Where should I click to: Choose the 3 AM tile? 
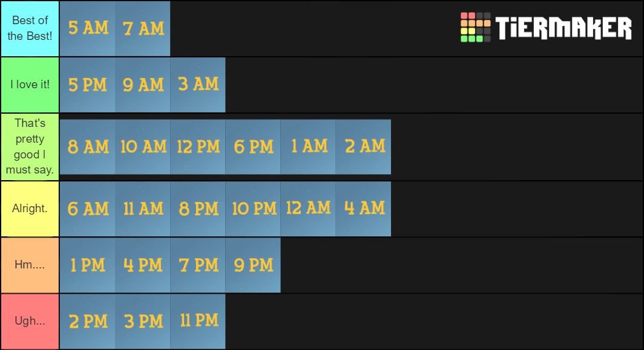pyautogui.click(x=198, y=85)
